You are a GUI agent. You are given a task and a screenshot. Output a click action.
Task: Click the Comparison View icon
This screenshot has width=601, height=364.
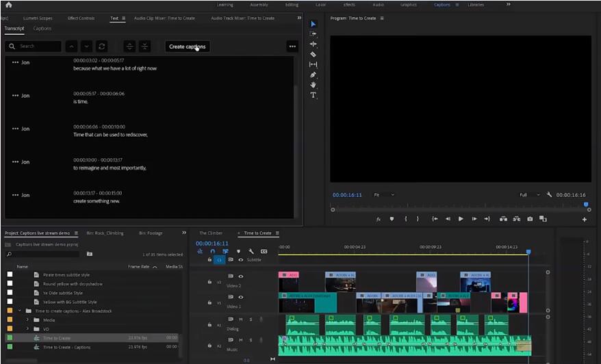pos(543,219)
